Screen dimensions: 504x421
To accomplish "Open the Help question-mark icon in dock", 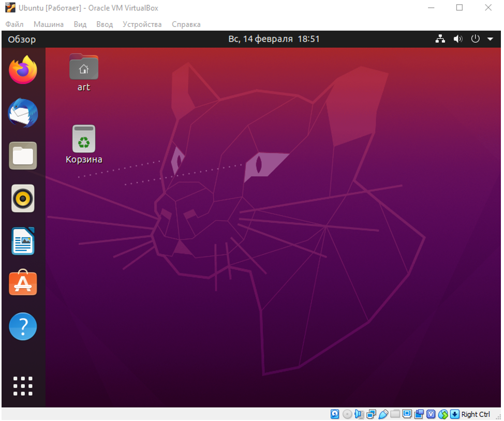I will click(x=23, y=326).
